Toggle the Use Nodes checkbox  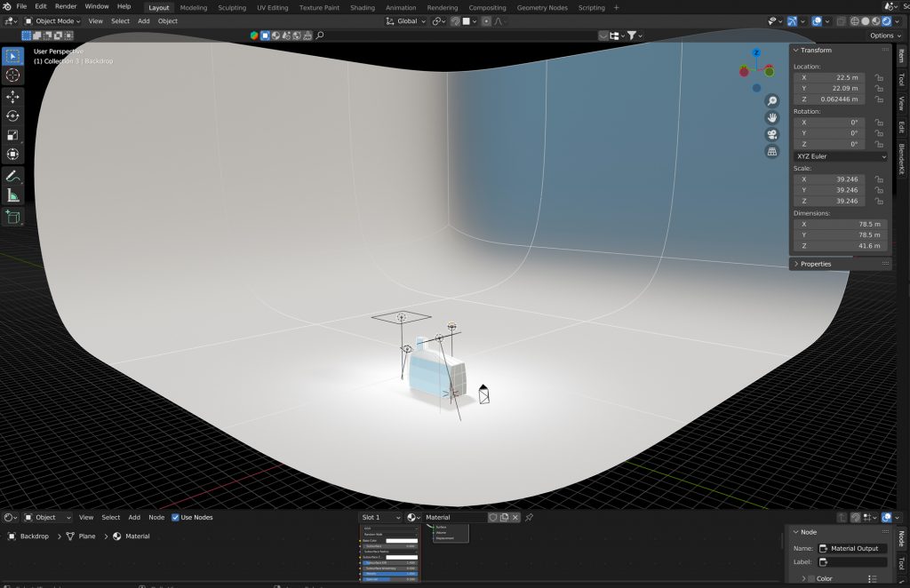(174, 517)
